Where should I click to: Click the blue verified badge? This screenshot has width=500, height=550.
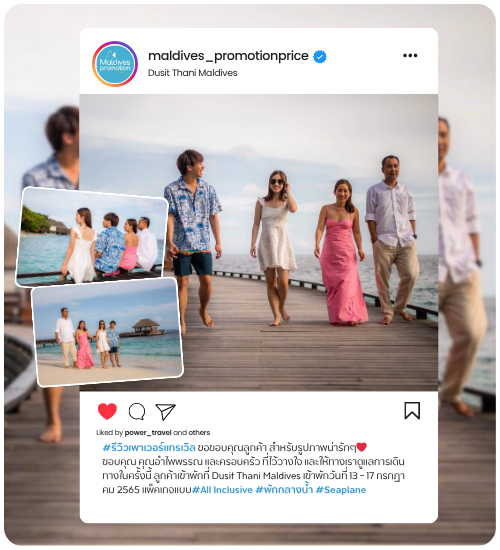(x=320, y=56)
